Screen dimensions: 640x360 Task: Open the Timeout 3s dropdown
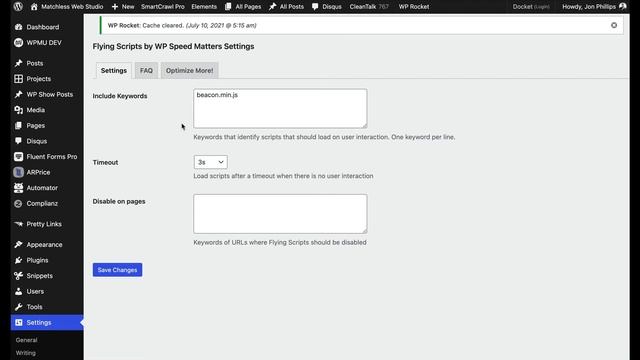211,162
